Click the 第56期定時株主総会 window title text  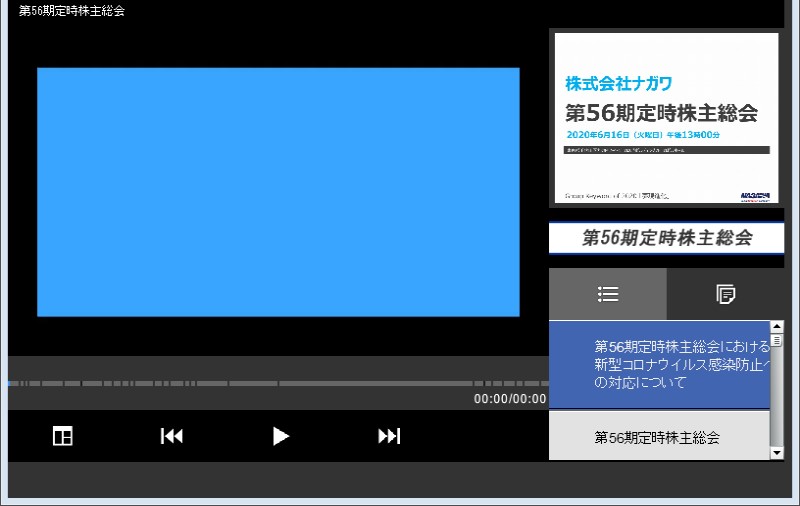(72, 11)
